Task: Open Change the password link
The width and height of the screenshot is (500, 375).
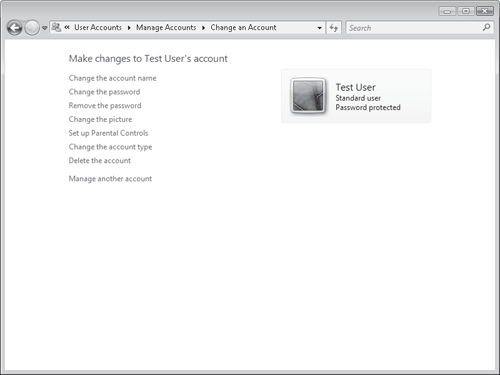Action: point(104,92)
